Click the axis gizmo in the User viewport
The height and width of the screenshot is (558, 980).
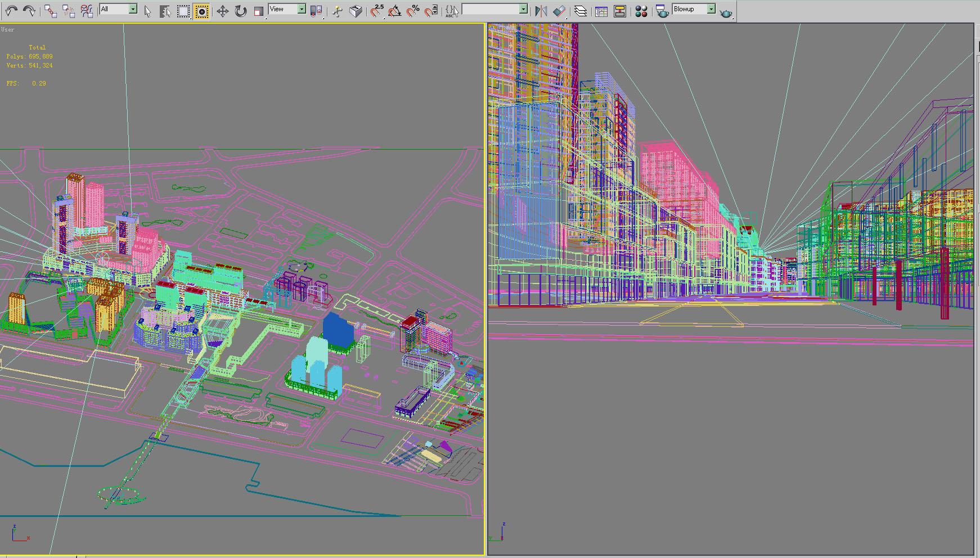point(20,533)
